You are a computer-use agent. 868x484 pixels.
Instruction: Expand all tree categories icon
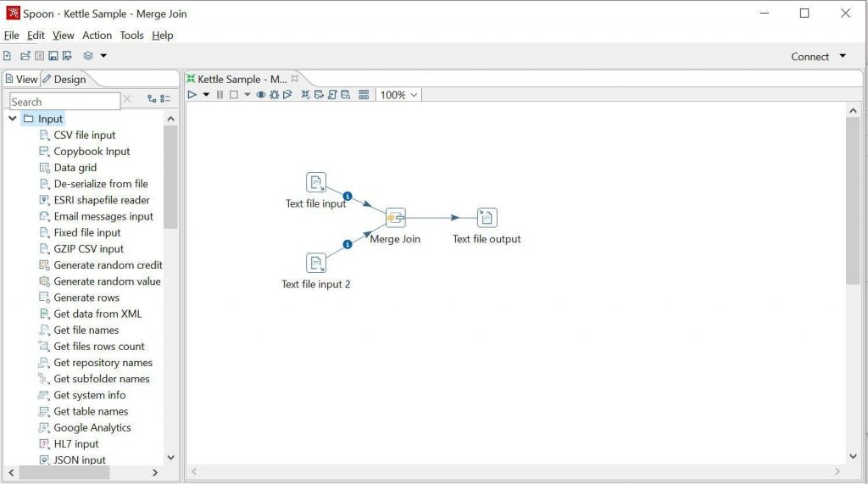[152, 98]
